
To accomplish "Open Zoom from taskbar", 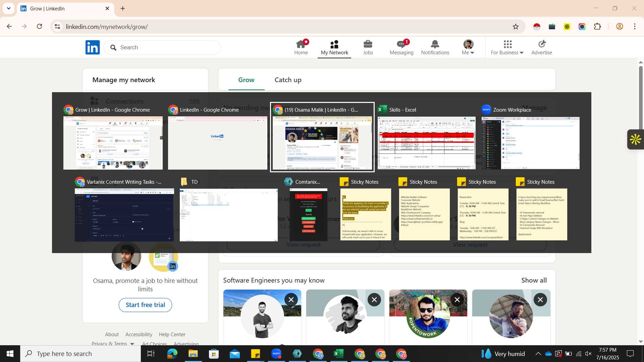I will (276, 354).
